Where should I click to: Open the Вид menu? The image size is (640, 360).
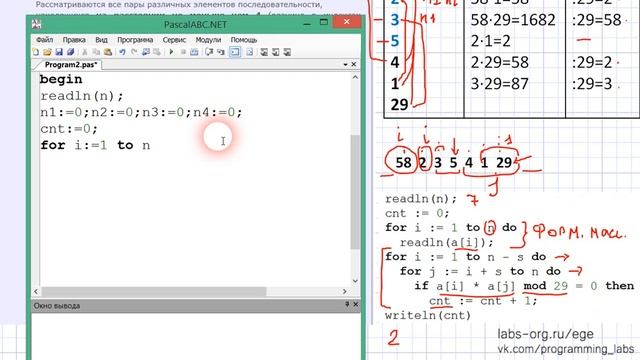(101, 40)
